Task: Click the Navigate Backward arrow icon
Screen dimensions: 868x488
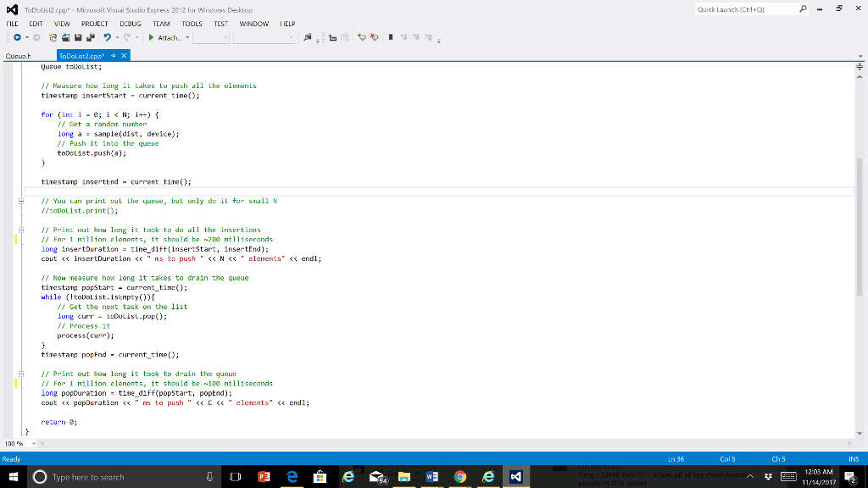Action: tap(17, 36)
